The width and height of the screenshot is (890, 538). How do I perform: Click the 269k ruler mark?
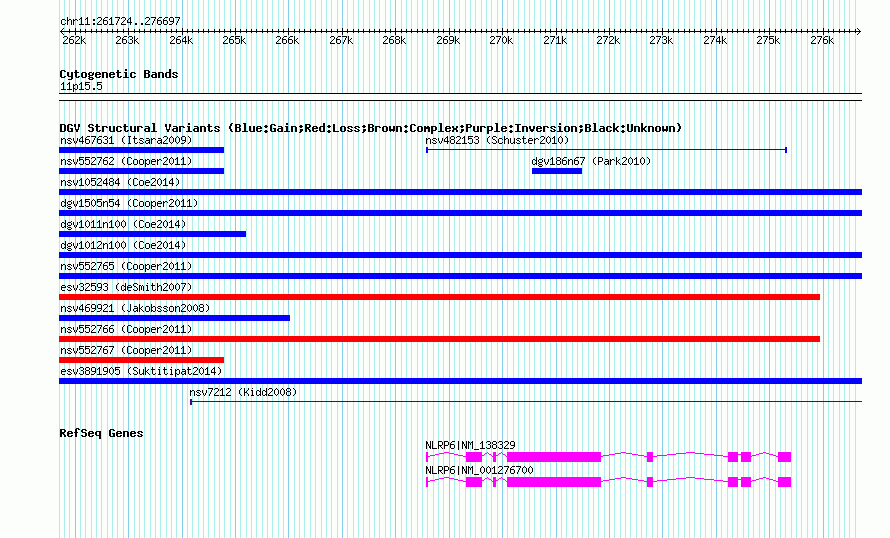pos(448,40)
